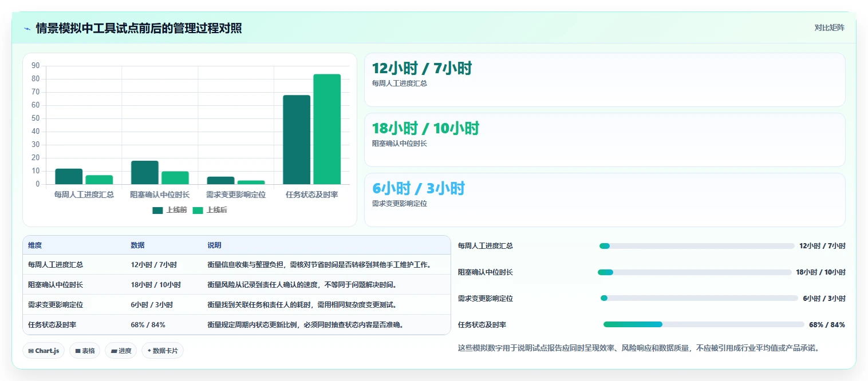Click the 68% / 84% progress value
This screenshot has width=868, height=381.
[x=827, y=325]
